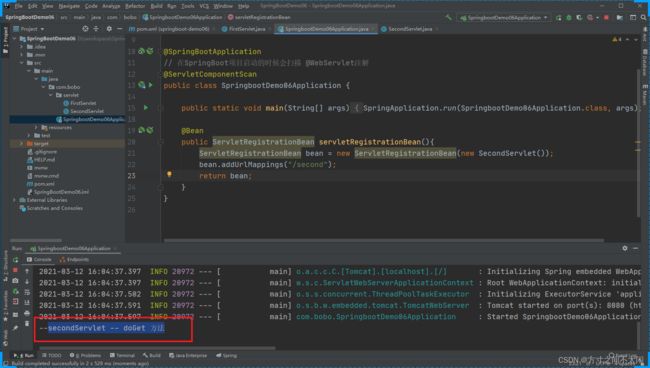
Task: Open the Problems tool window button
Action: coord(85,356)
